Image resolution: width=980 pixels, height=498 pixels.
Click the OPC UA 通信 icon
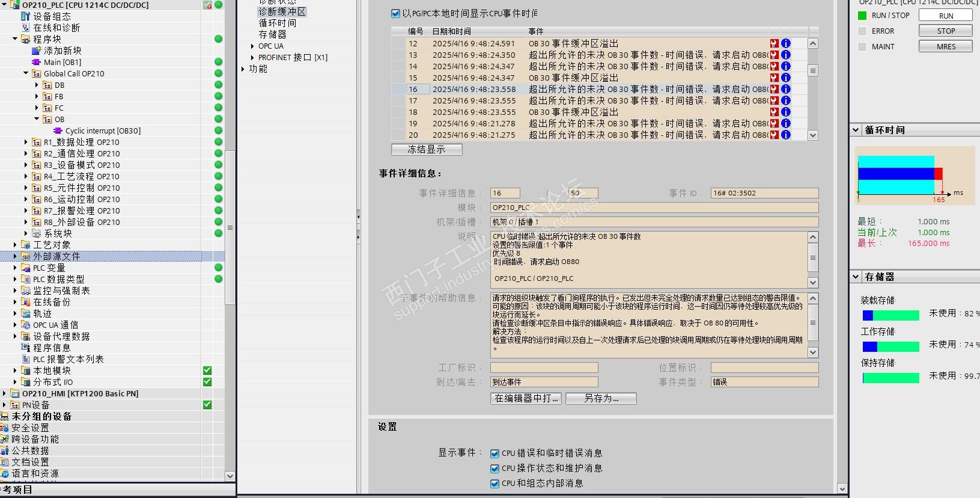[26, 325]
